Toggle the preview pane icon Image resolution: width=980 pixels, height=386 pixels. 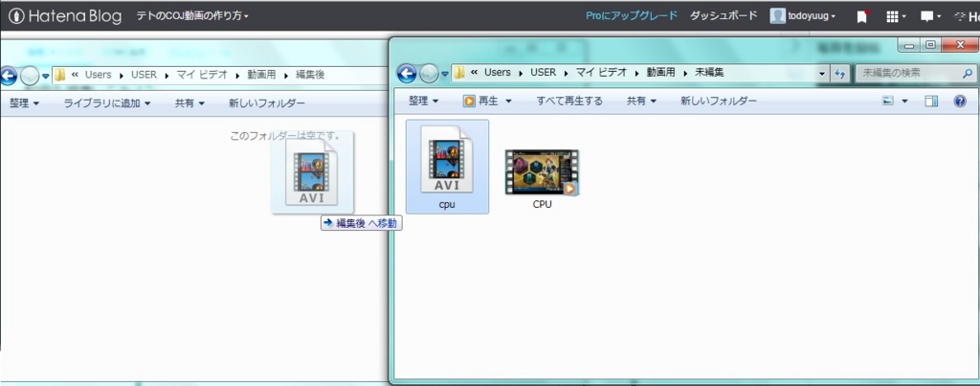tap(931, 101)
